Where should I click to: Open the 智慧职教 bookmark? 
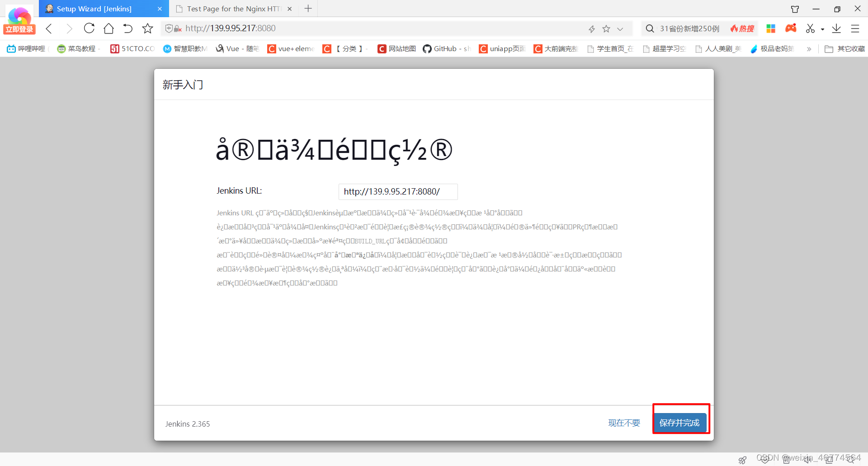185,48
